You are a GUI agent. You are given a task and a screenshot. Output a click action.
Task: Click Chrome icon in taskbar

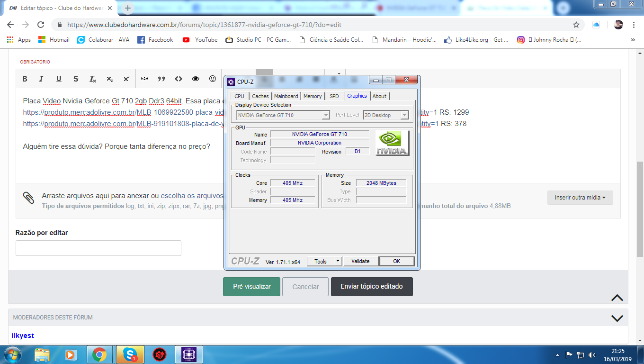[99, 354]
